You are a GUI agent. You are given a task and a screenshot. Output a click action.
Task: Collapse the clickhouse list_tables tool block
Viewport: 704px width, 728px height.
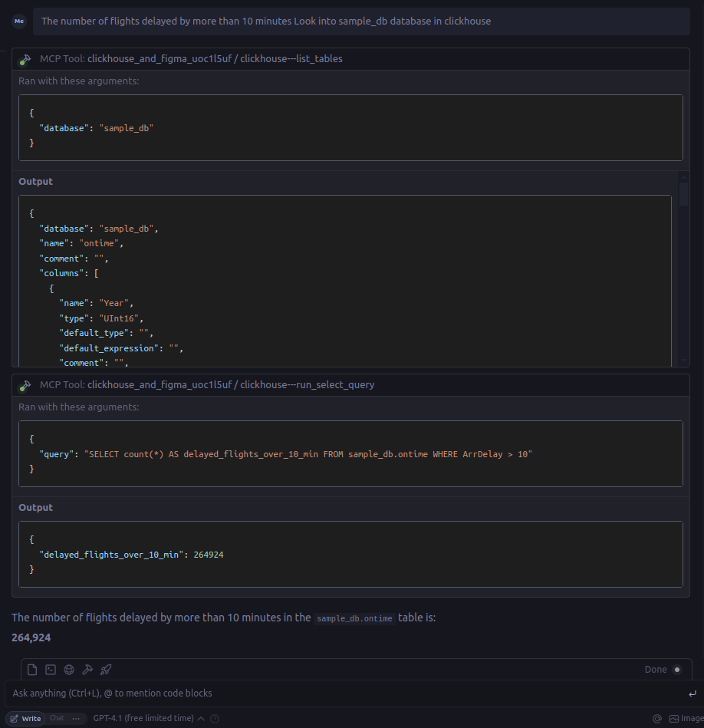[x=215, y=59]
